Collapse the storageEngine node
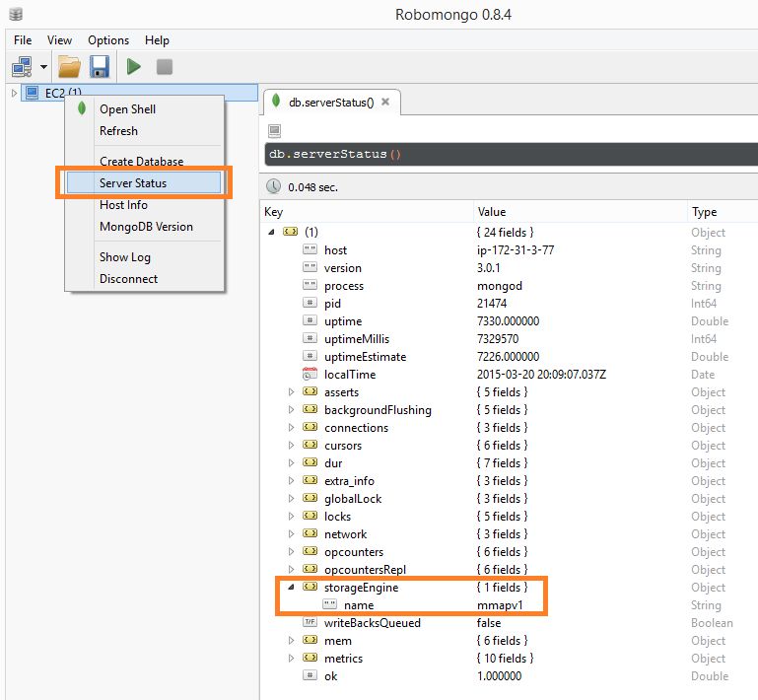 291,588
